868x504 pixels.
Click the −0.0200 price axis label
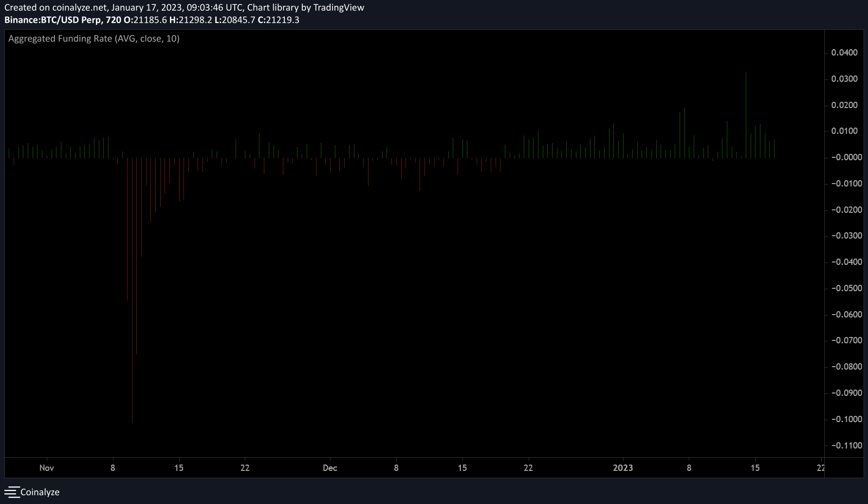click(x=846, y=210)
